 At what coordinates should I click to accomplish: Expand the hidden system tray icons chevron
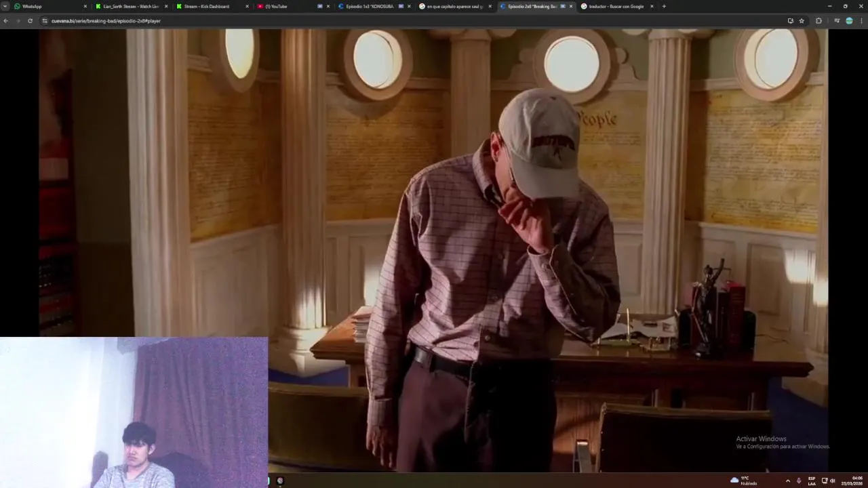point(787,481)
